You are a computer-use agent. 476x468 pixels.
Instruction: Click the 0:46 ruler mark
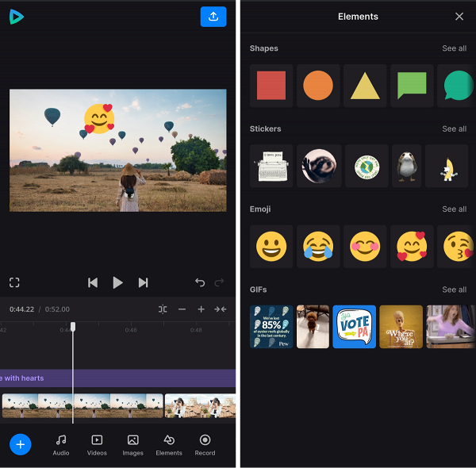pos(131,330)
